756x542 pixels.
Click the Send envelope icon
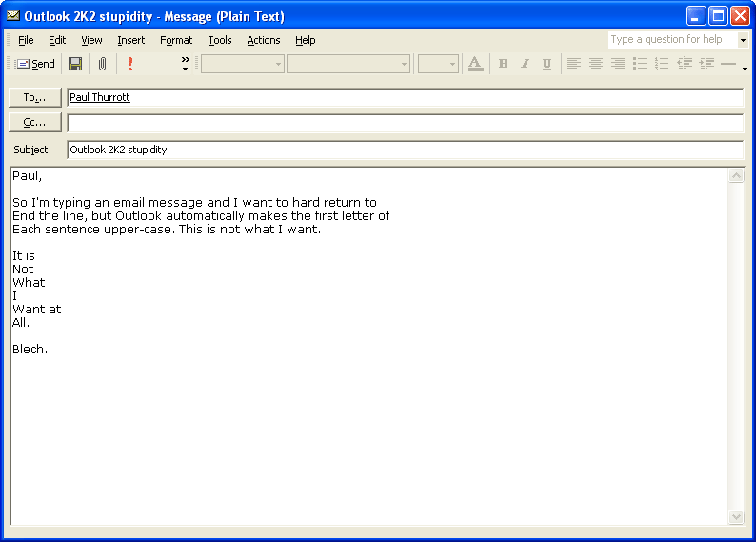click(x=24, y=64)
